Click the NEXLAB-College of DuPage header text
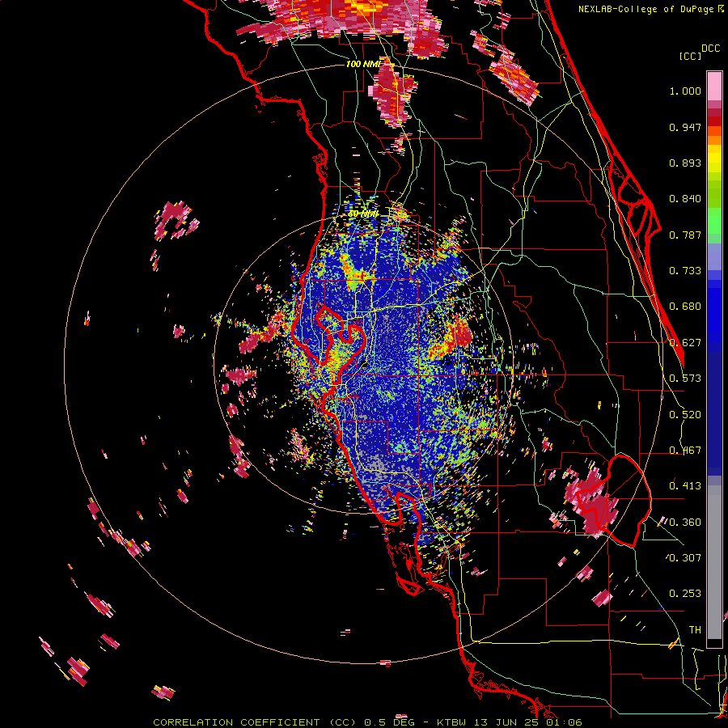728x728 pixels. pyautogui.click(x=645, y=9)
